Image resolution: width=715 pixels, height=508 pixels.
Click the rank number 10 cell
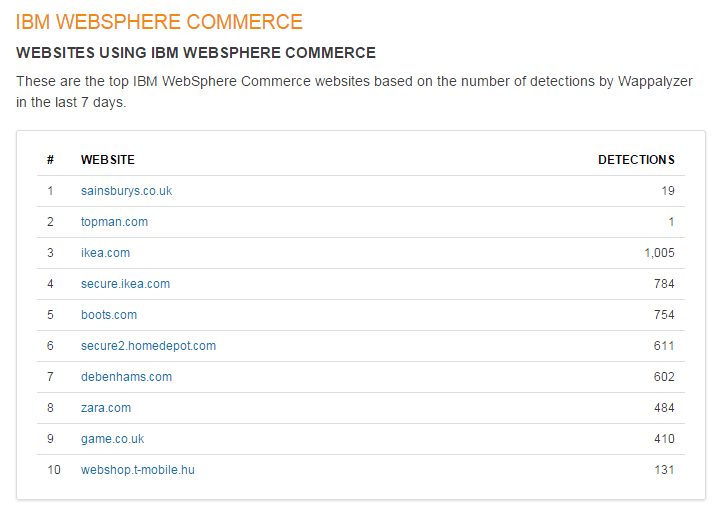[54, 470]
